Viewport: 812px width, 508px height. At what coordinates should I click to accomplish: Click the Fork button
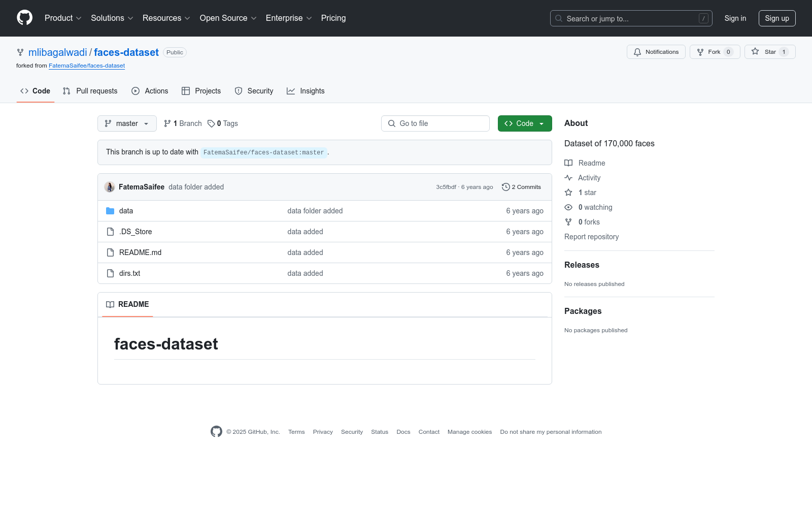coord(715,52)
